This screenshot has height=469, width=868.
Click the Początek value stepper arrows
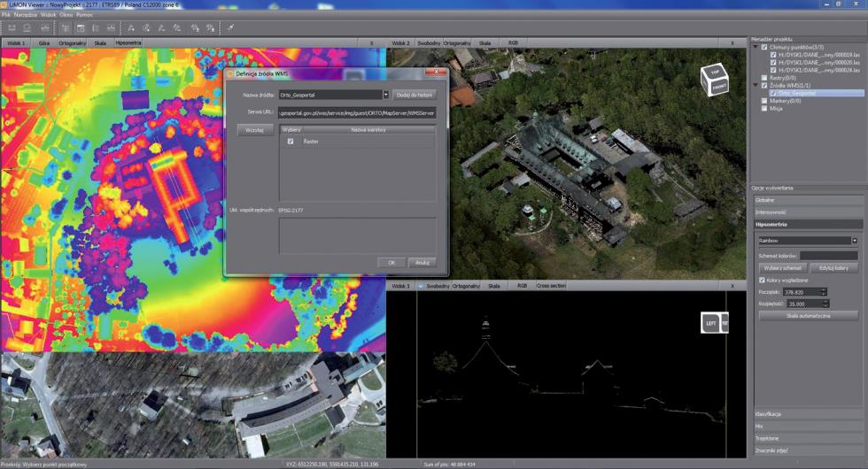(824, 292)
